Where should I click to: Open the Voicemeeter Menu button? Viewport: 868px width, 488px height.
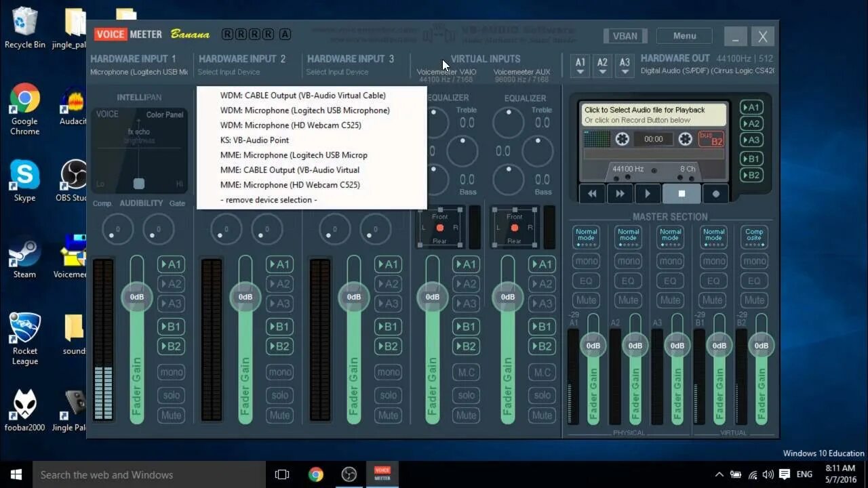684,36
